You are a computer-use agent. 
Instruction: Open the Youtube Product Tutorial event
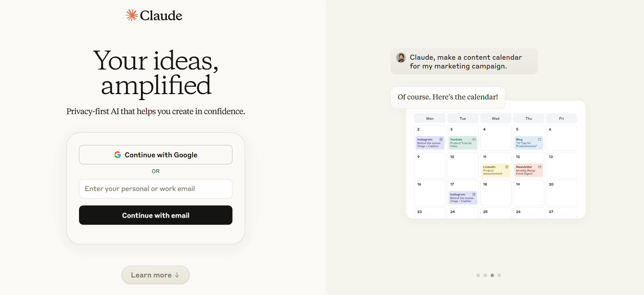point(463,143)
